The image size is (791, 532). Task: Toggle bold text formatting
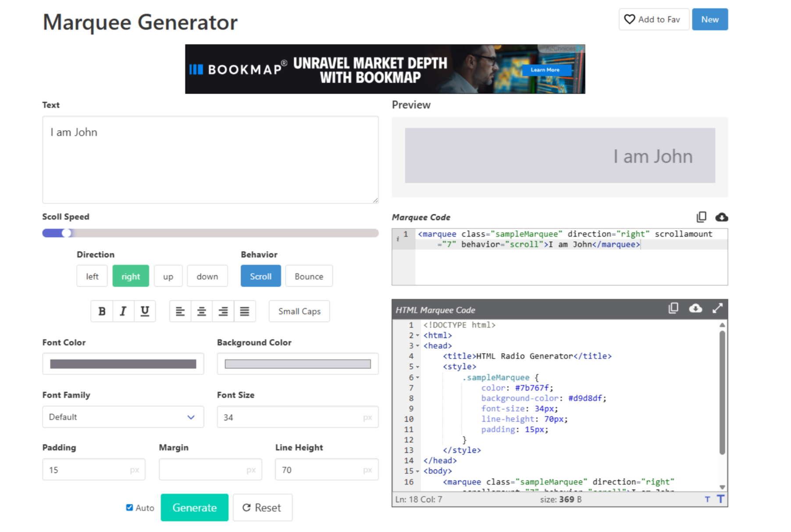point(101,311)
